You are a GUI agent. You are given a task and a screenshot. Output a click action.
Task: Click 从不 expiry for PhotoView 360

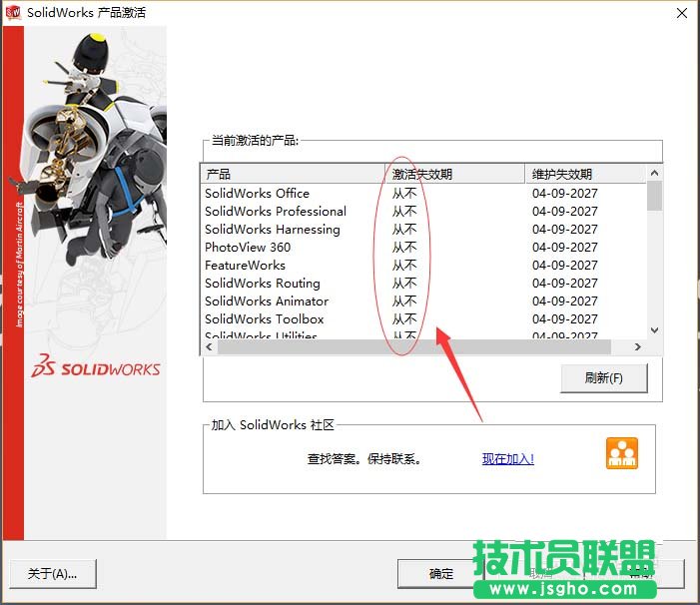click(404, 248)
